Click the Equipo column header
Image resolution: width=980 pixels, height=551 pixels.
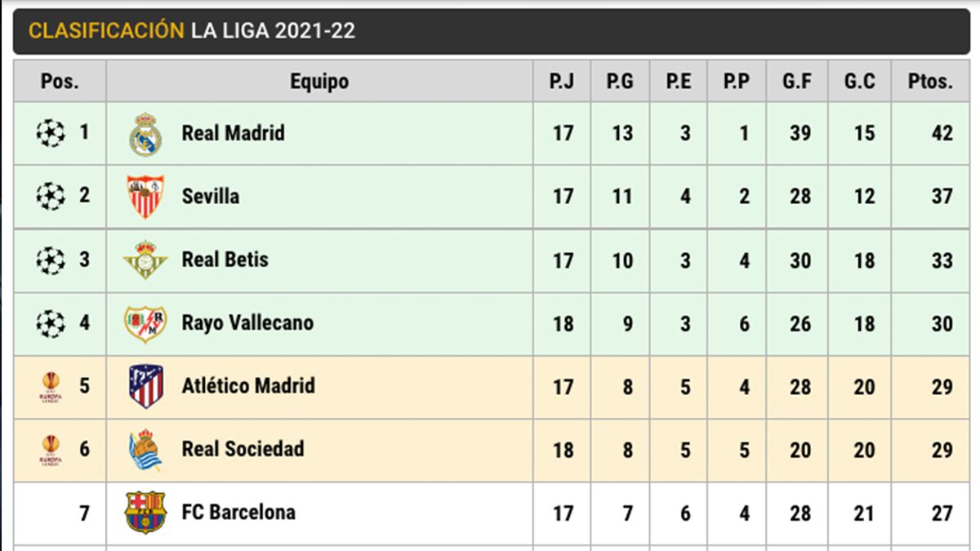[319, 82]
